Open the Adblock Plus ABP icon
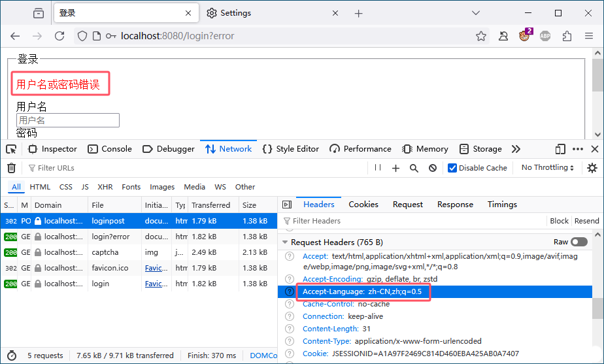604x364 pixels. point(545,36)
